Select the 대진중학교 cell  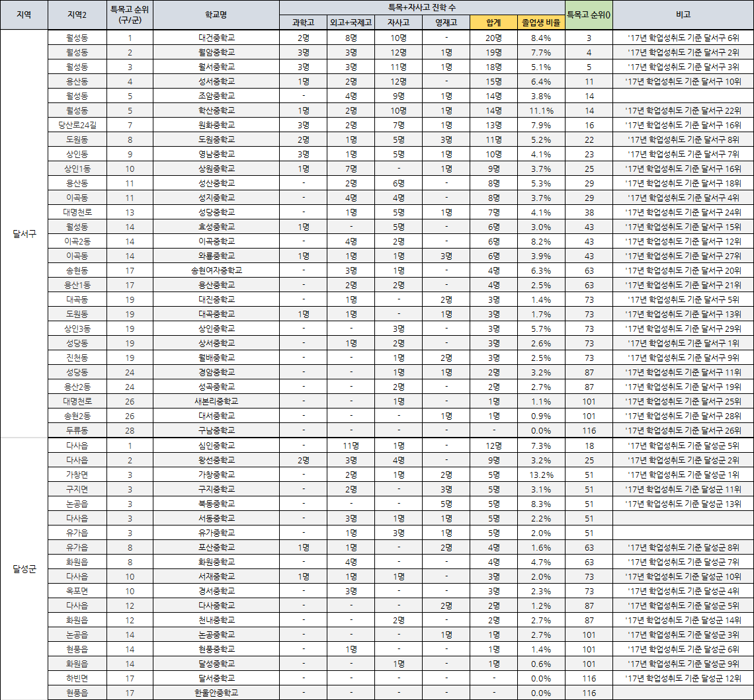216,299
